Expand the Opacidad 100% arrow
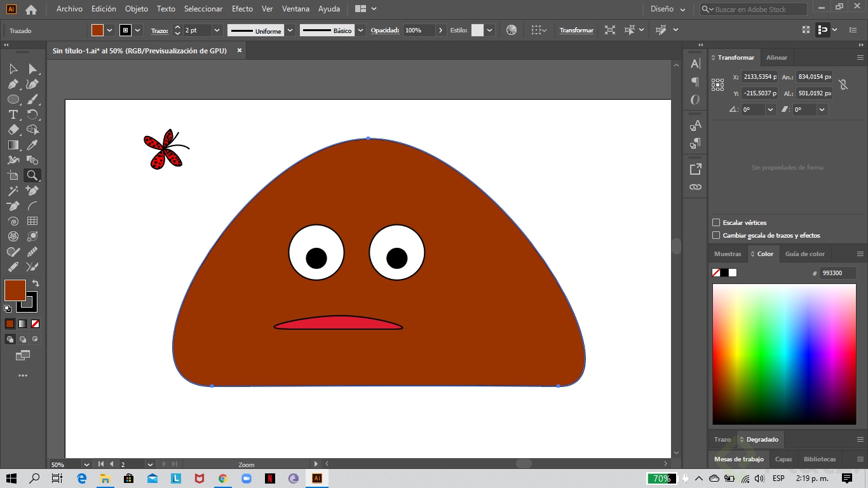Viewport: 868px width, 488px height. 440,30
